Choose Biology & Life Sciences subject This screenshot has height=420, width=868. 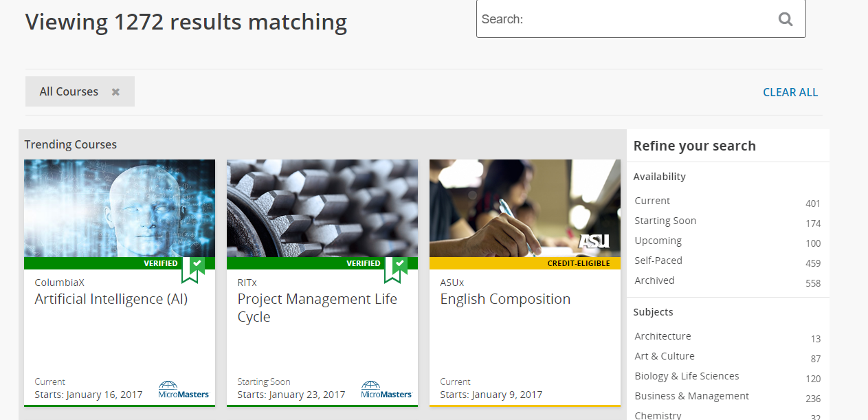pos(687,376)
